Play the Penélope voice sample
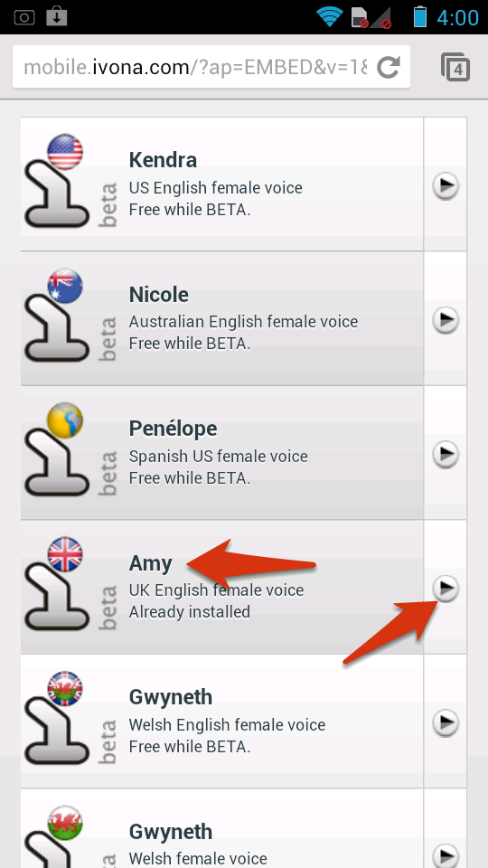This screenshot has width=488, height=868. (446, 455)
